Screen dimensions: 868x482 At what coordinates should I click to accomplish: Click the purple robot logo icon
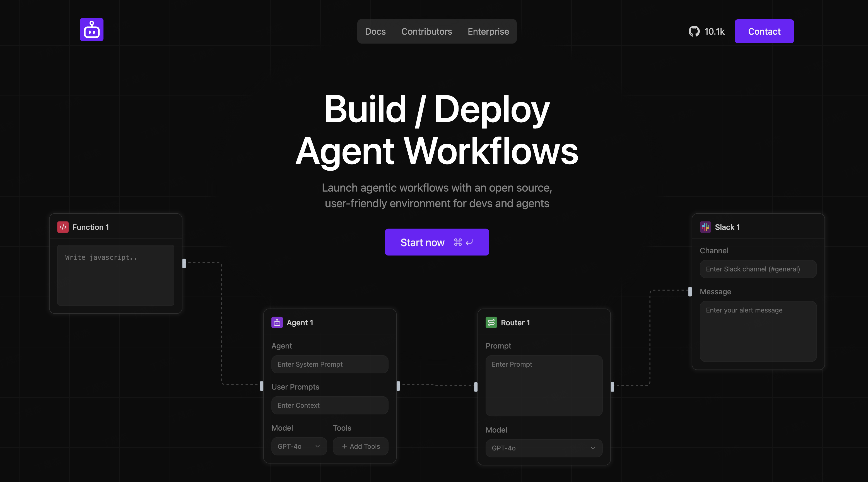coord(92,30)
